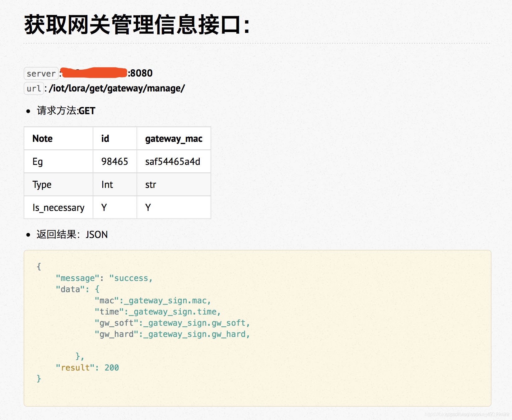Click the 'Y' cell under id column

point(115,208)
